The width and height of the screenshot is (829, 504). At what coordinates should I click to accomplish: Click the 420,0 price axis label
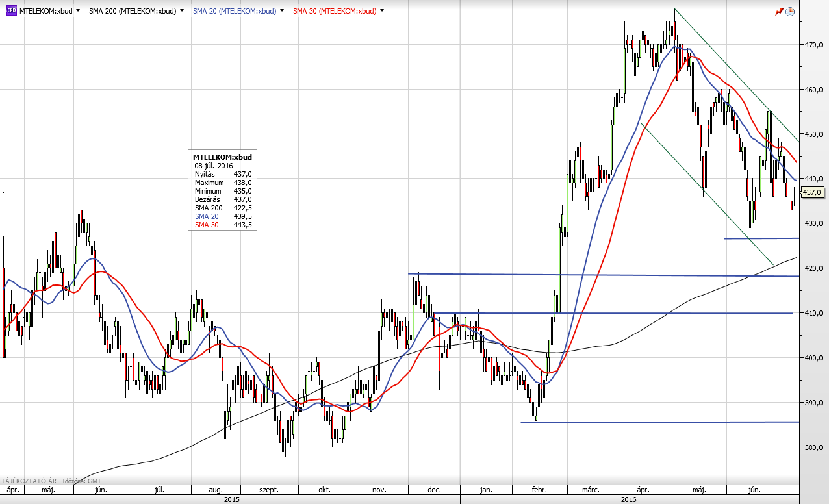point(814,268)
